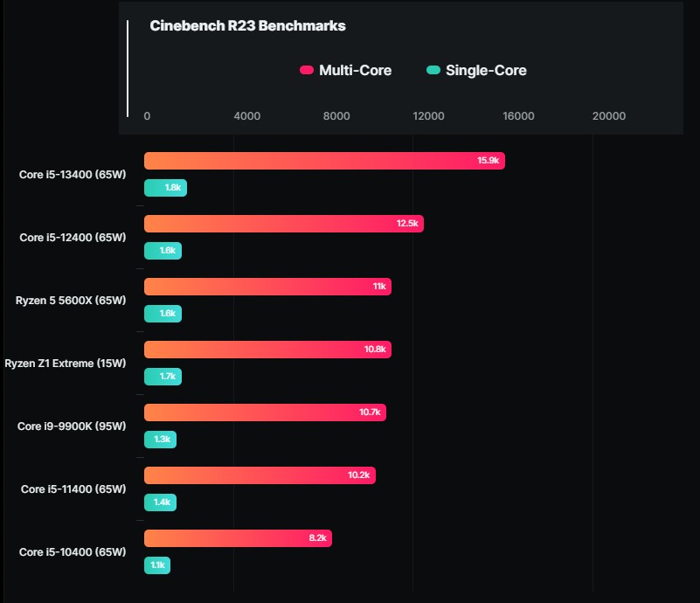Click the Cinebench R23 Benchmarks title
Image resolution: width=700 pixels, height=603 pixels.
click(247, 26)
